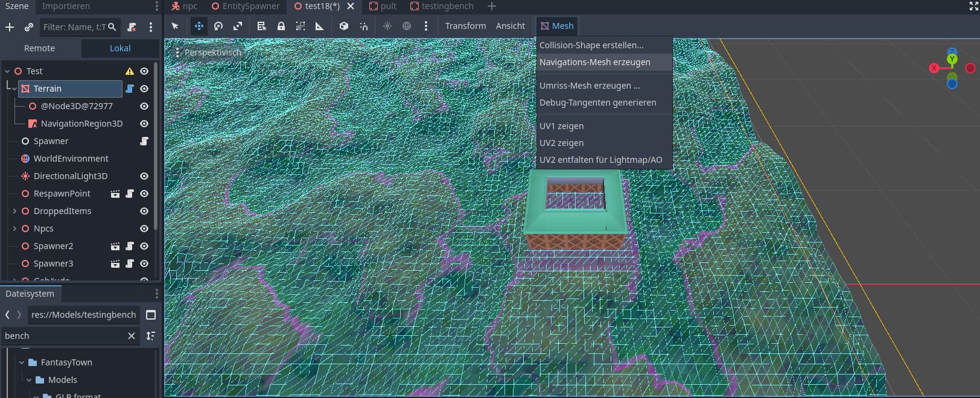Click the Lokal button
Viewport: 980px width, 398px height.
[120, 48]
